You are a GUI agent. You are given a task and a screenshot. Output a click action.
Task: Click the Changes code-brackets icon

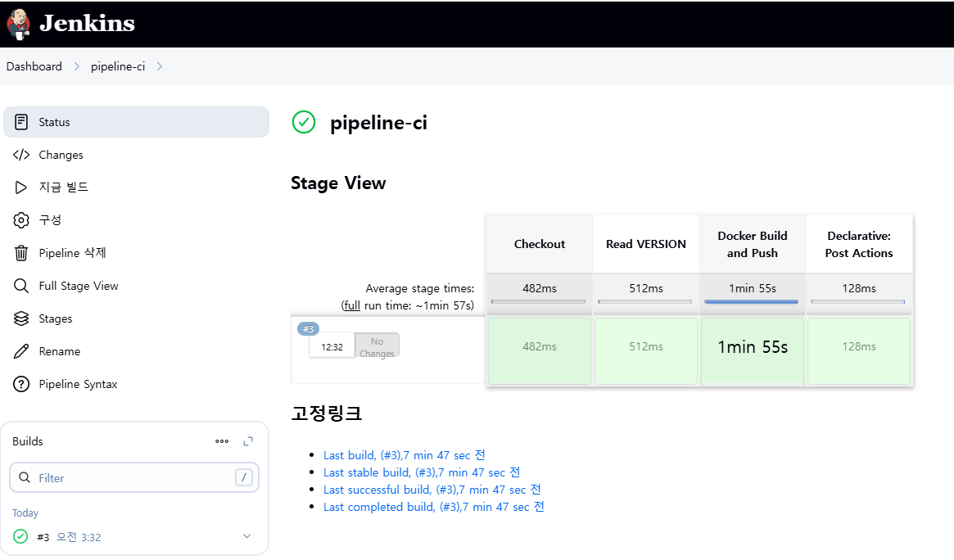(21, 155)
